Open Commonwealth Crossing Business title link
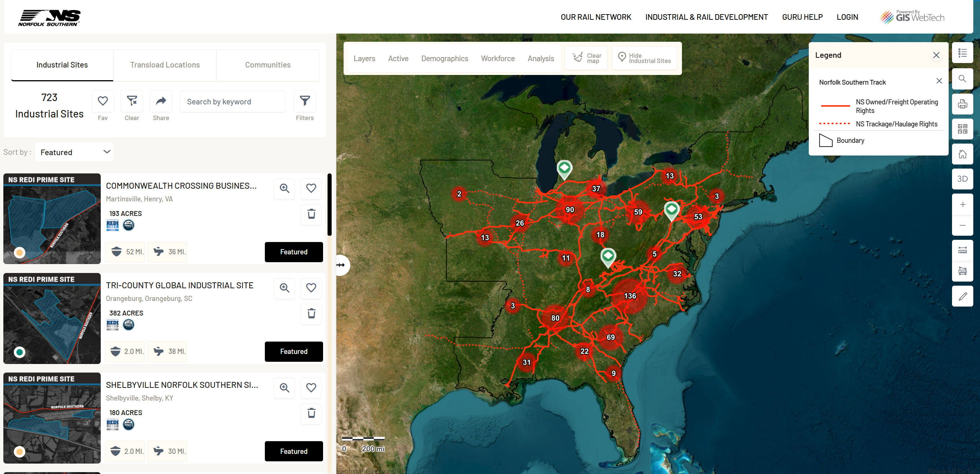The height and width of the screenshot is (474, 980). point(181,186)
